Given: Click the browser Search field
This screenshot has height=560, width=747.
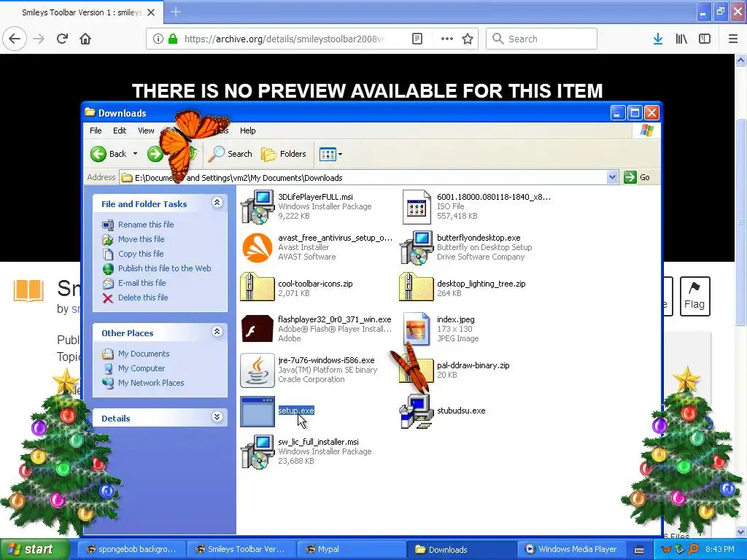Looking at the screenshot, I should coord(542,39).
